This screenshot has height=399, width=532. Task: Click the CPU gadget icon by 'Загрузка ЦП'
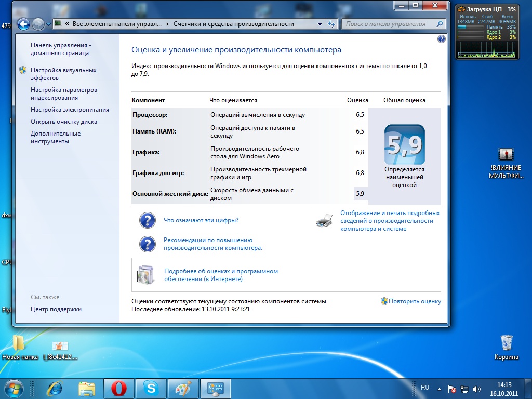(461, 9)
